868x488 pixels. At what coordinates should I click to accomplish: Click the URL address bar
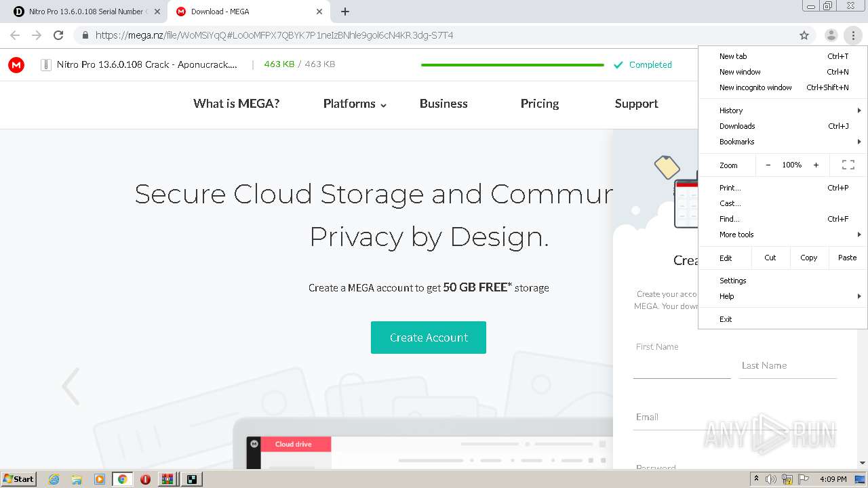[x=434, y=35]
